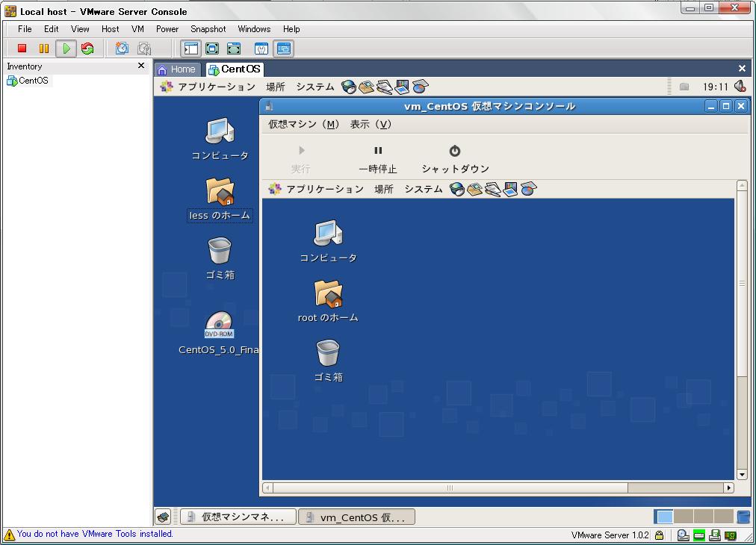Click the outer panel word processor launcher
This screenshot has height=545, width=756.
[384, 87]
